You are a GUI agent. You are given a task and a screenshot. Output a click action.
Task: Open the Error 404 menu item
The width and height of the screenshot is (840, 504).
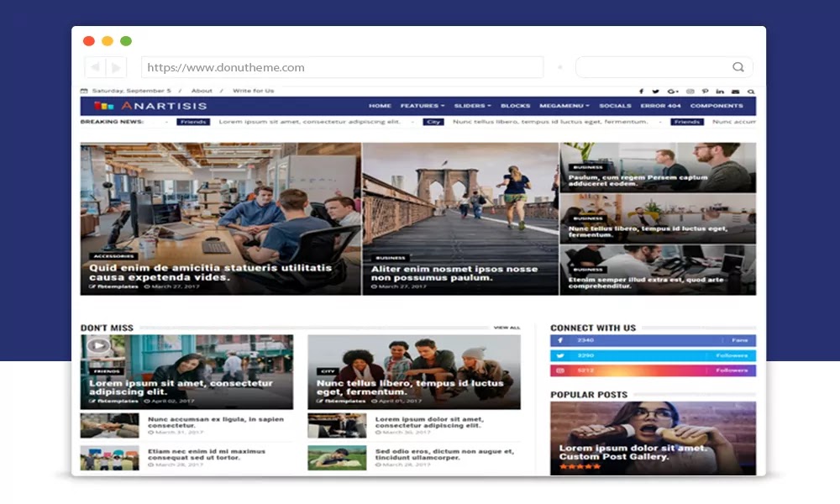tap(660, 106)
